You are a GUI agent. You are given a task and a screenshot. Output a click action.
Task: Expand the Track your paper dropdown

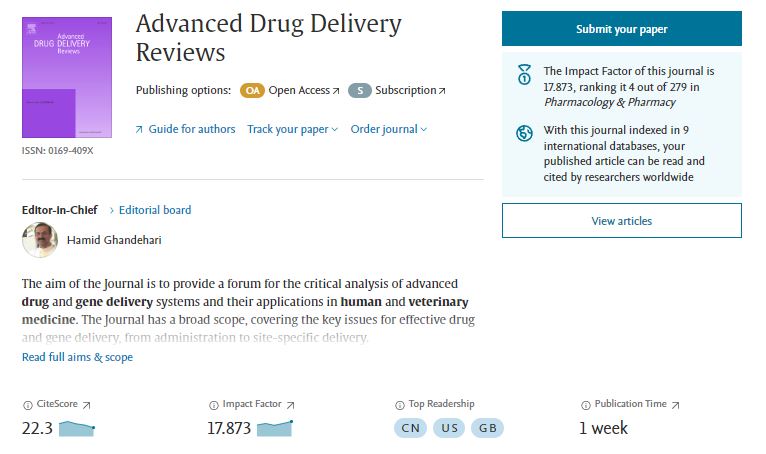[x=292, y=130]
